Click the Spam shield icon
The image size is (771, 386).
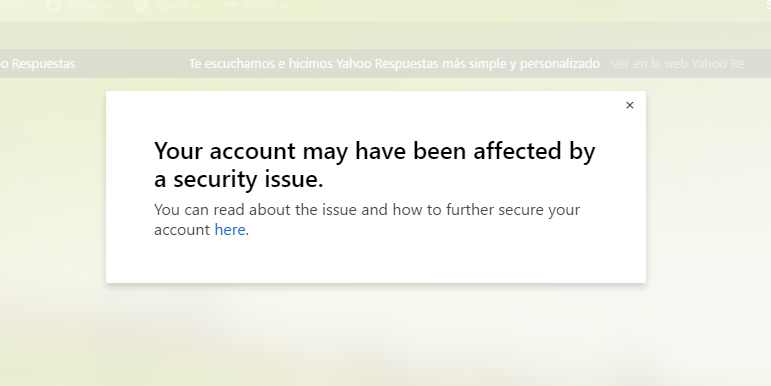(141, 5)
